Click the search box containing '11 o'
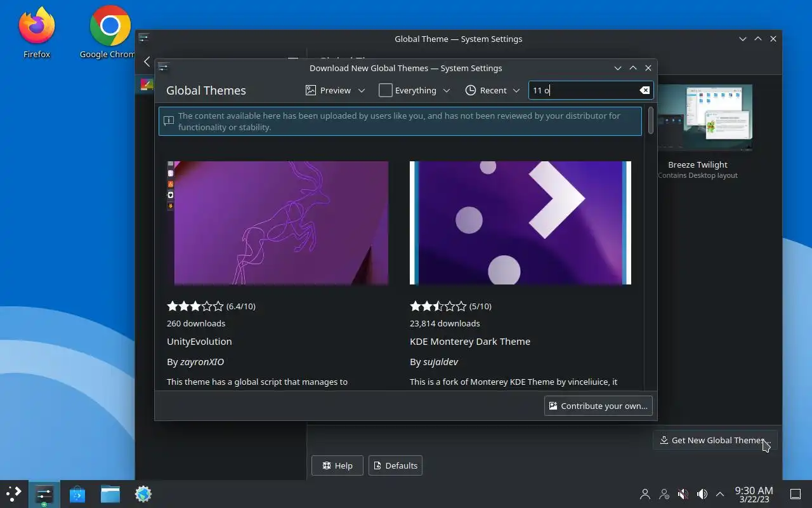Viewport: 812px width, 508px height. coord(591,90)
